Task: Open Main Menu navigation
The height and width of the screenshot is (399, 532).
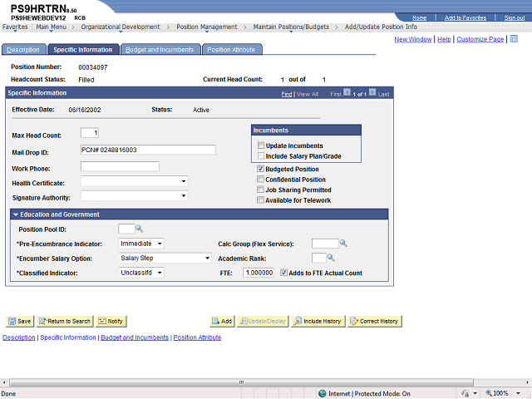Action: click(52, 27)
